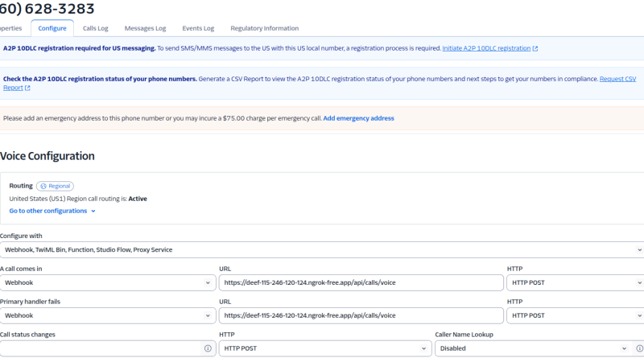644x362 pixels.
Task: Expand the 'Go to other configurations' chevron
Action: click(93, 212)
